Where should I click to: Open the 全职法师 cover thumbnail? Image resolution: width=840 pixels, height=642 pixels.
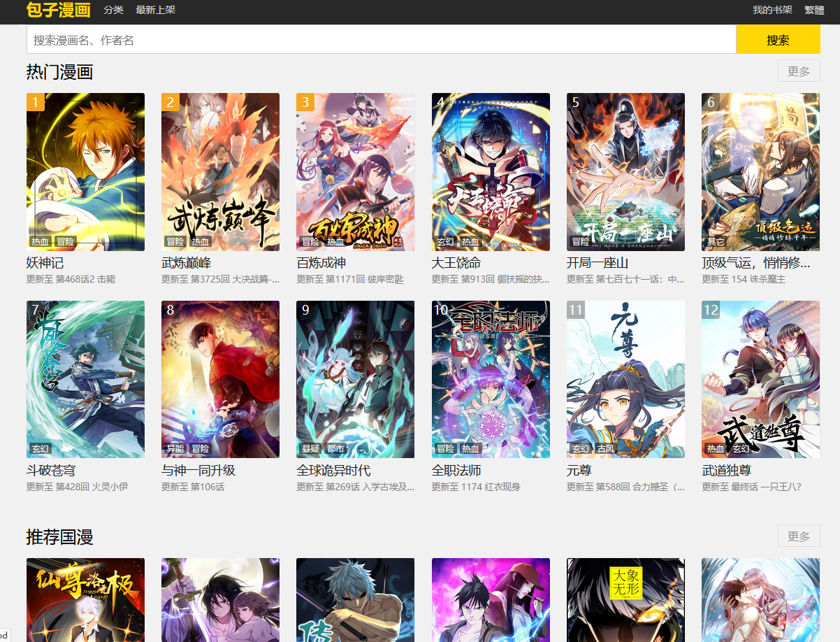pyautogui.click(x=491, y=380)
